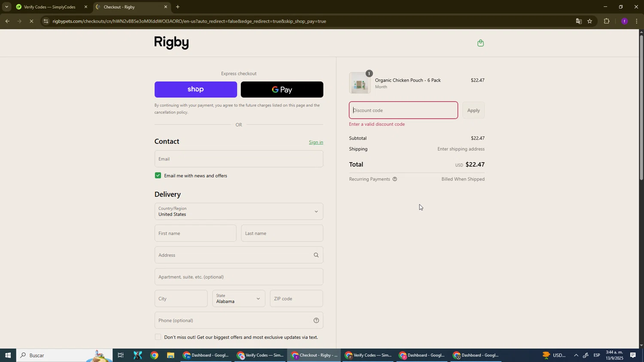Viewport: 644px width, 362px height.
Task: Click the Last name field
Action: (282, 233)
